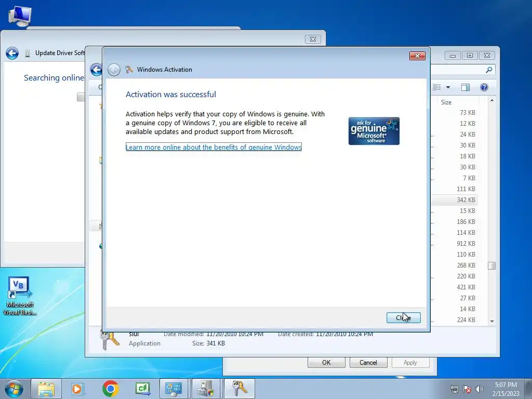Click scrollbar down arrow in Explorer file list

pyautogui.click(x=492, y=321)
